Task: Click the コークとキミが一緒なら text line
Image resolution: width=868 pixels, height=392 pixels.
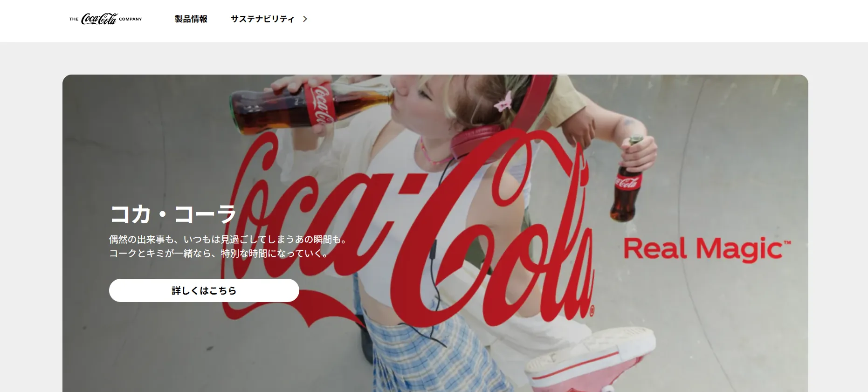Action: coord(220,254)
